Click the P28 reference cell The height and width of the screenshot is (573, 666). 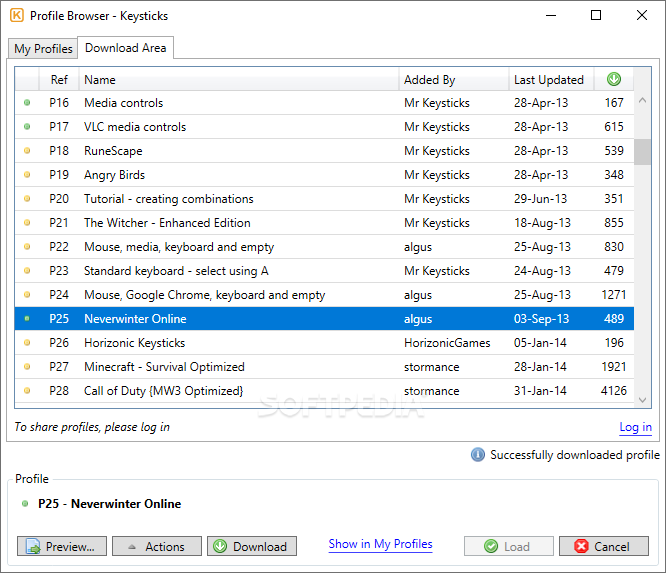(x=59, y=391)
